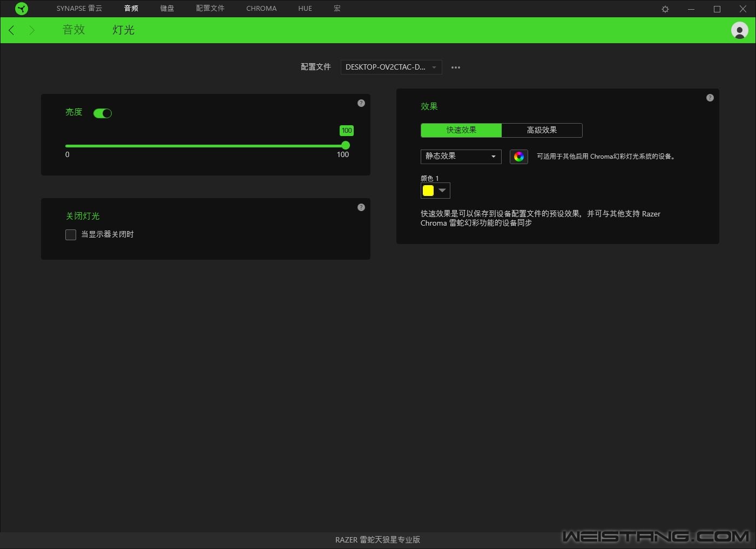This screenshot has width=756, height=549.
Task: Switch to the SYNAPSE 雷云 tab
Action: [x=79, y=9]
